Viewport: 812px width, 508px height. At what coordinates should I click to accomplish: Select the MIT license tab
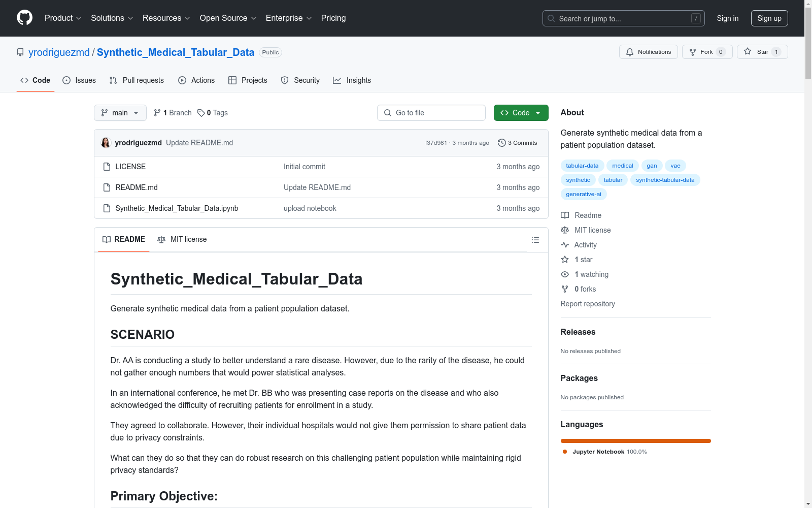coord(182,239)
